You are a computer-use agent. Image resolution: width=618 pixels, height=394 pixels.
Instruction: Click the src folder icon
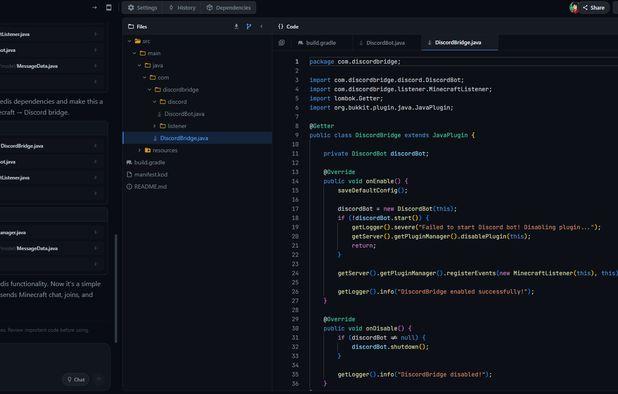[138, 41]
